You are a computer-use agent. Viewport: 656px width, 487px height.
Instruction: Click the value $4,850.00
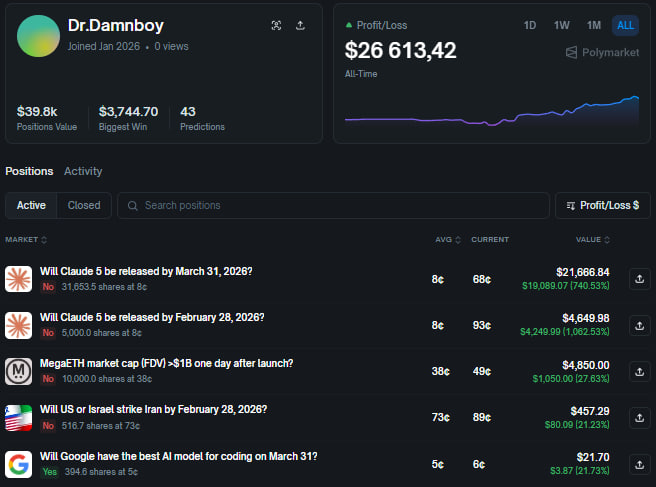coord(586,365)
